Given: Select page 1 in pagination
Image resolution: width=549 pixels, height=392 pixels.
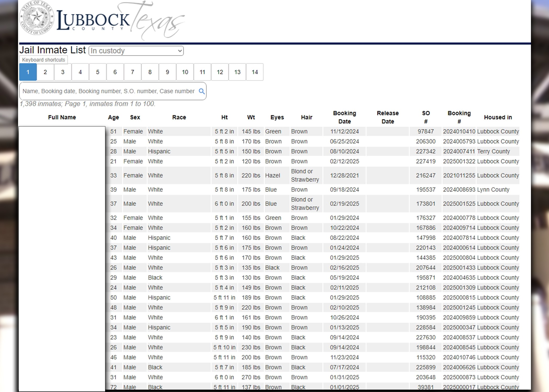Looking at the screenshot, I should coord(28,72).
